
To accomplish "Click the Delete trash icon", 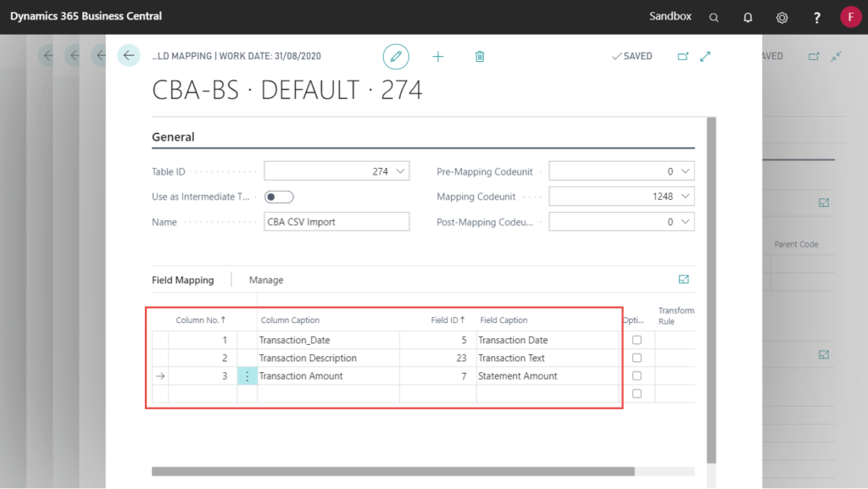I will (480, 56).
